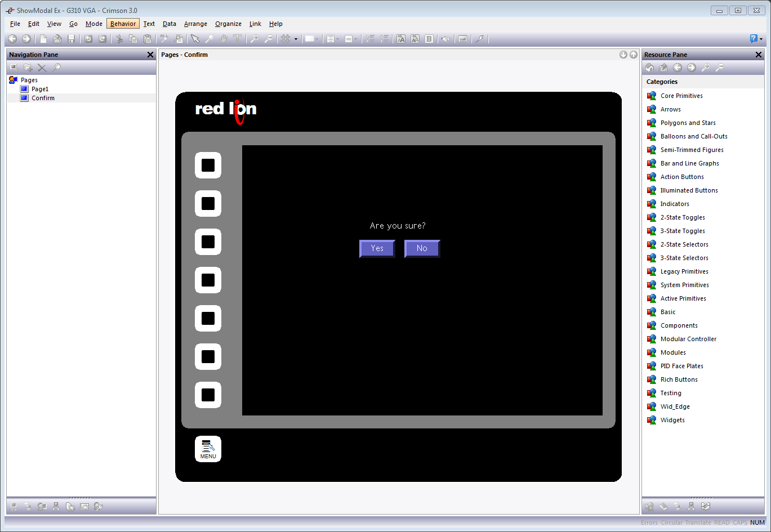This screenshot has height=532, width=771.
Task: Click the Resource Pane forward arrow
Action: click(x=692, y=68)
